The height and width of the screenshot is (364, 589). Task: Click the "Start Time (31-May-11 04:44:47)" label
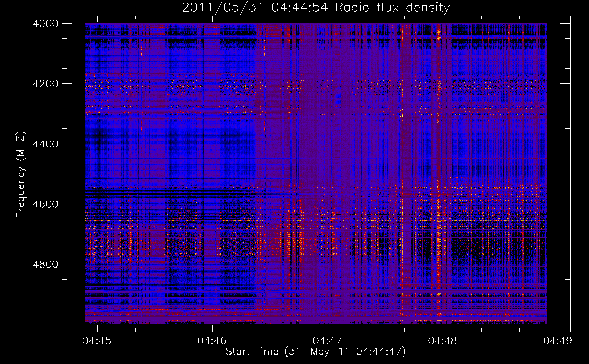tap(316, 352)
